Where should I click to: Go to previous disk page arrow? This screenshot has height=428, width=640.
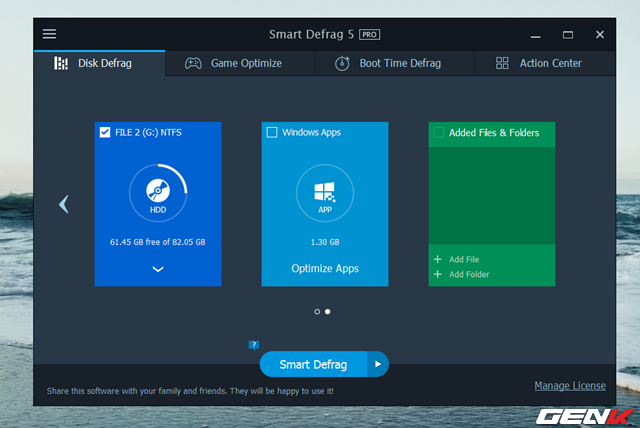click(x=64, y=204)
